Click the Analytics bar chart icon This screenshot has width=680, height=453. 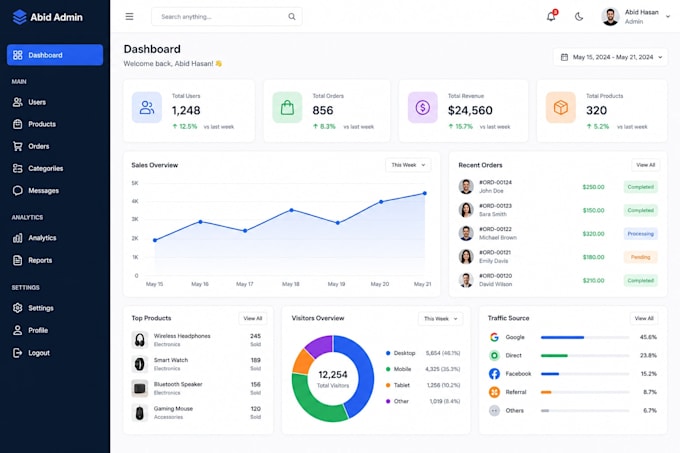click(x=17, y=238)
